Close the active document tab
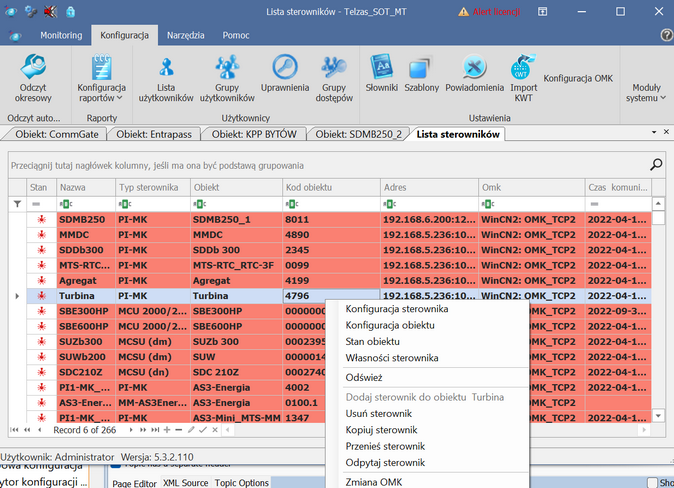The image size is (674, 488). (x=666, y=132)
